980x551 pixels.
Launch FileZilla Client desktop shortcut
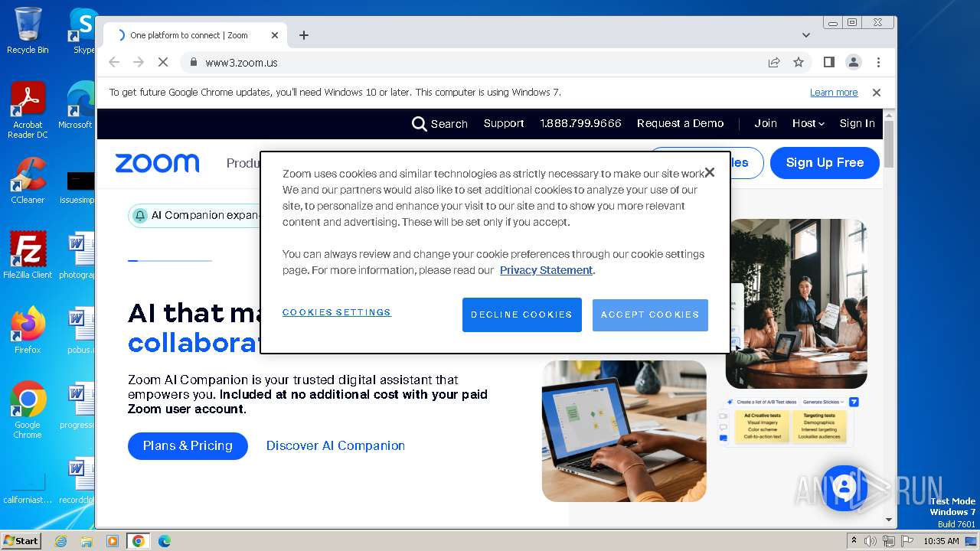[28, 255]
